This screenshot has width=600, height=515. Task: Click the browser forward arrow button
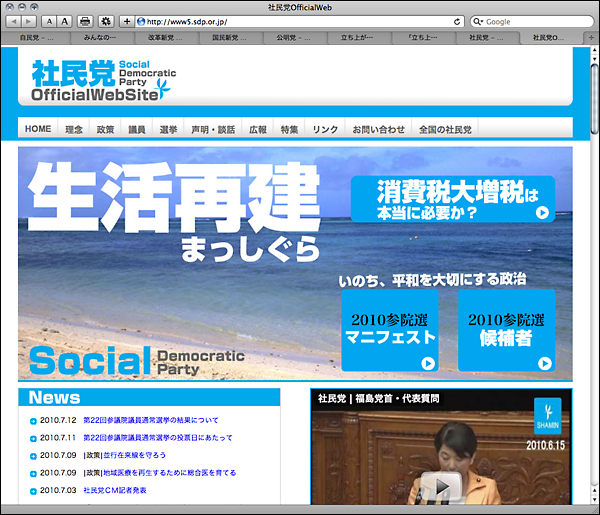coord(29,21)
